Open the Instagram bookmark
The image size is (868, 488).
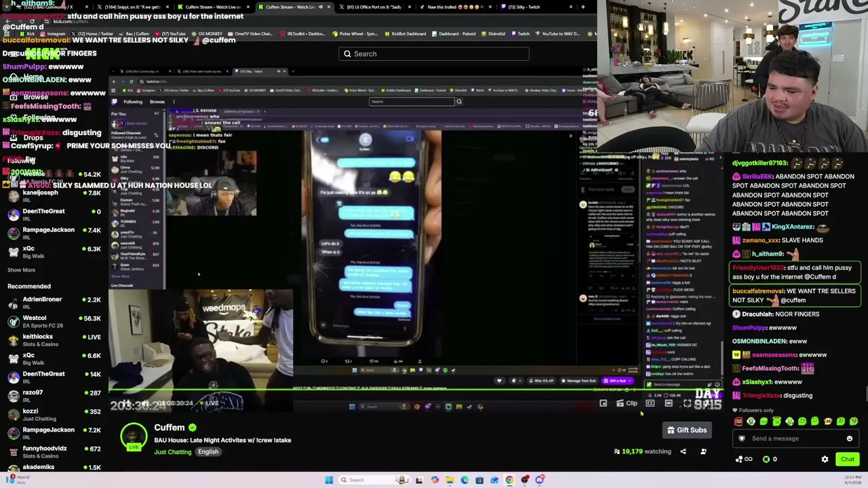click(54, 34)
